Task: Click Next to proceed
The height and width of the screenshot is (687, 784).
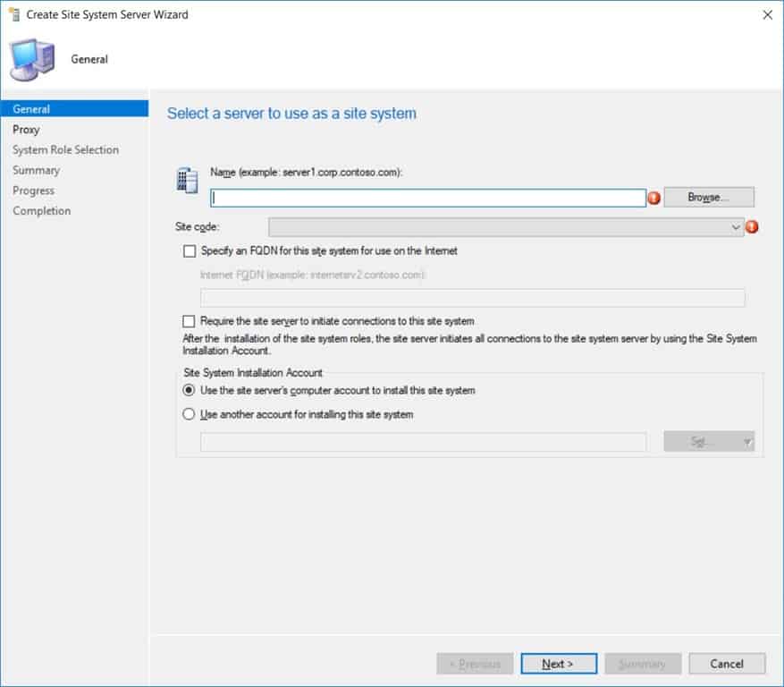Action: [x=558, y=664]
